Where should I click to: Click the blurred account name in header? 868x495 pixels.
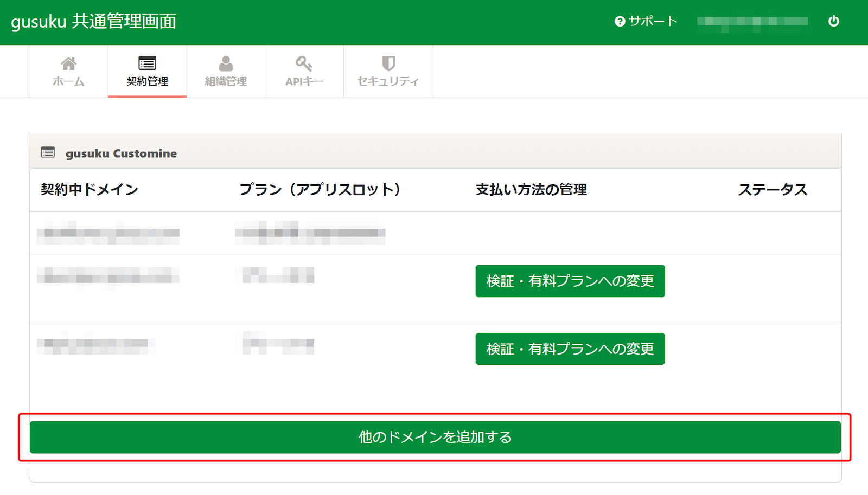coord(752,22)
